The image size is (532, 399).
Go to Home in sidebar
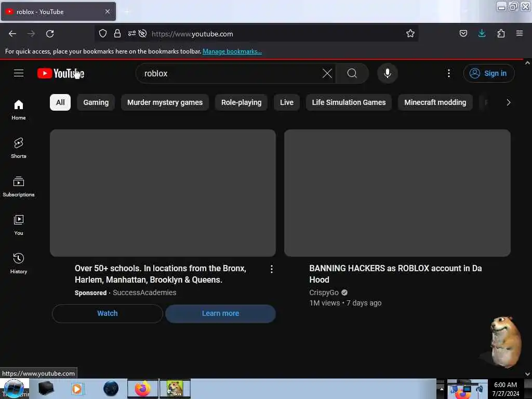pyautogui.click(x=19, y=110)
